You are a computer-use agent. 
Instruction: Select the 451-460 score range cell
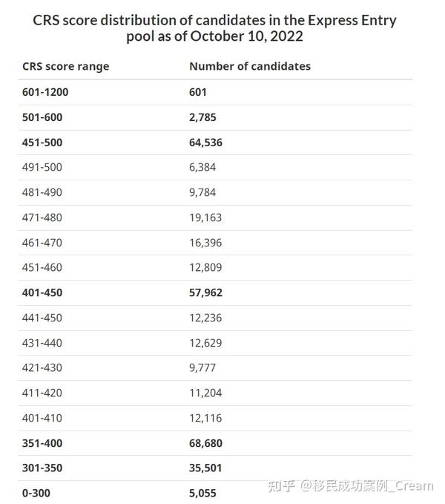[x=42, y=268]
